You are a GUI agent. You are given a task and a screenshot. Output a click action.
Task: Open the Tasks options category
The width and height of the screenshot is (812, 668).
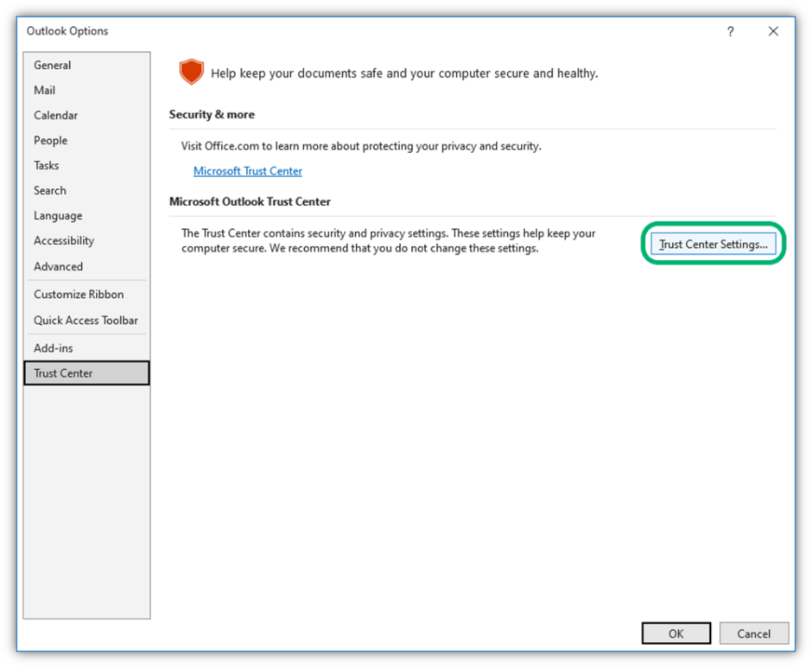coord(46,165)
